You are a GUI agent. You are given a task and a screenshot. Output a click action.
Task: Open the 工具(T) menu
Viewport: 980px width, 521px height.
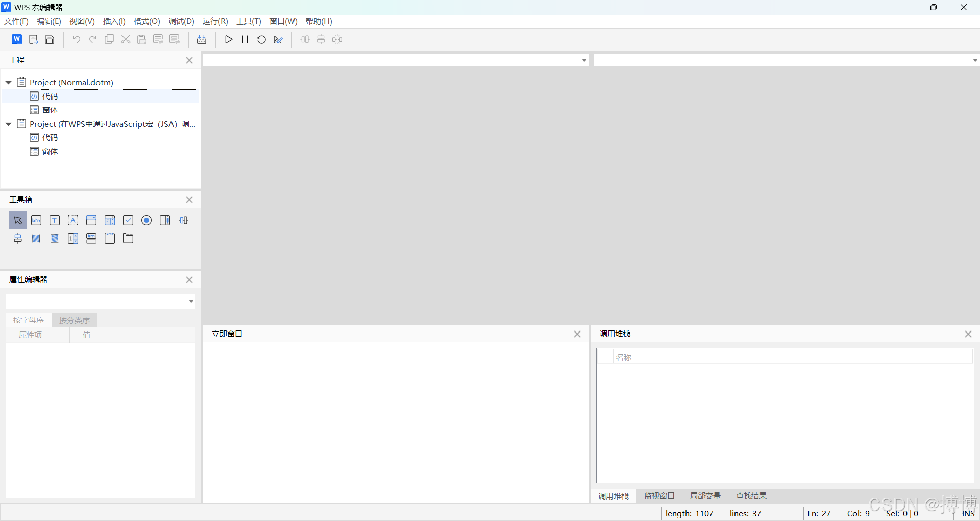coord(249,21)
